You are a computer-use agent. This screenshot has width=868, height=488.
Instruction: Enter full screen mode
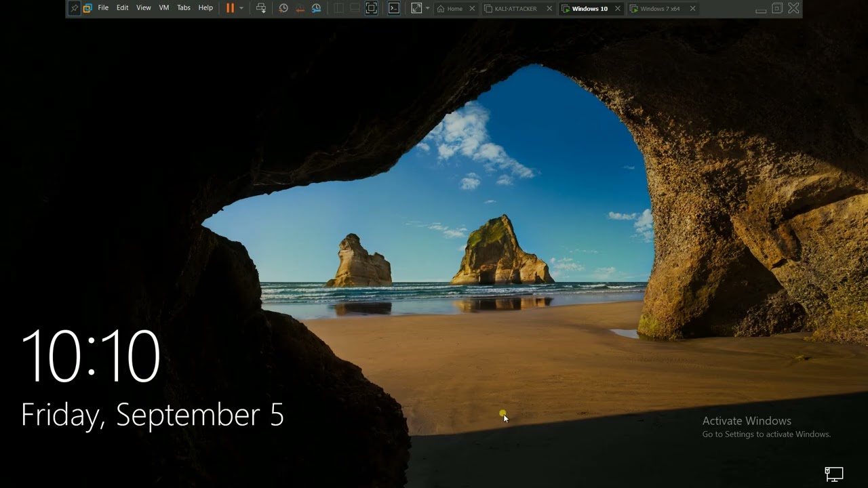(x=372, y=8)
